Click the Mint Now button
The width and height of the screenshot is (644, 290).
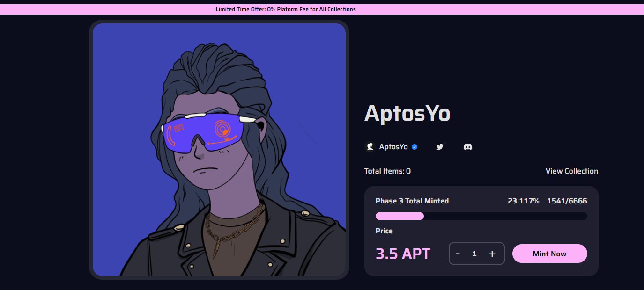pyautogui.click(x=549, y=254)
